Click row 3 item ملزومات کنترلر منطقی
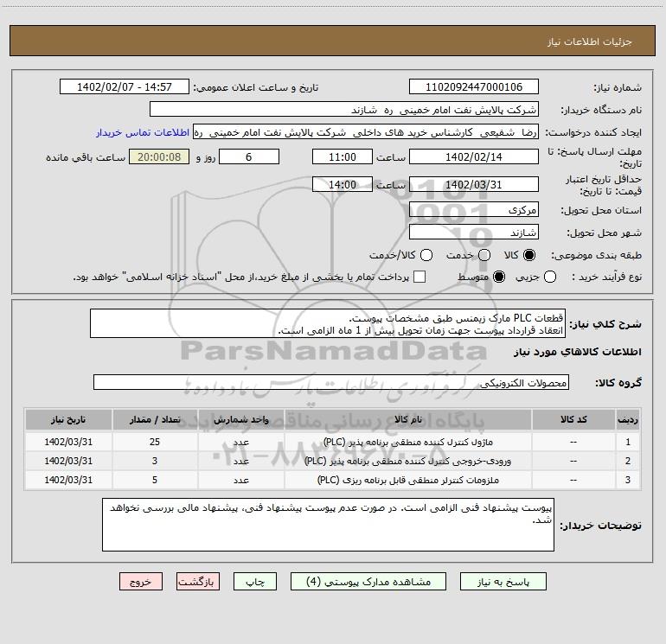Image resolution: width=666 pixels, height=644 pixels. [x=408, y=480]
